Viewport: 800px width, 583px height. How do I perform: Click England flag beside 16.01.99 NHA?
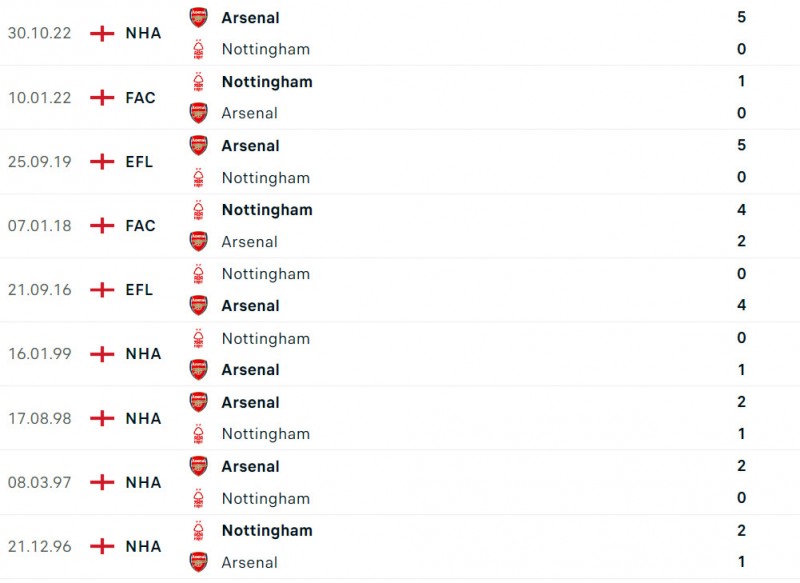[102, 354]
